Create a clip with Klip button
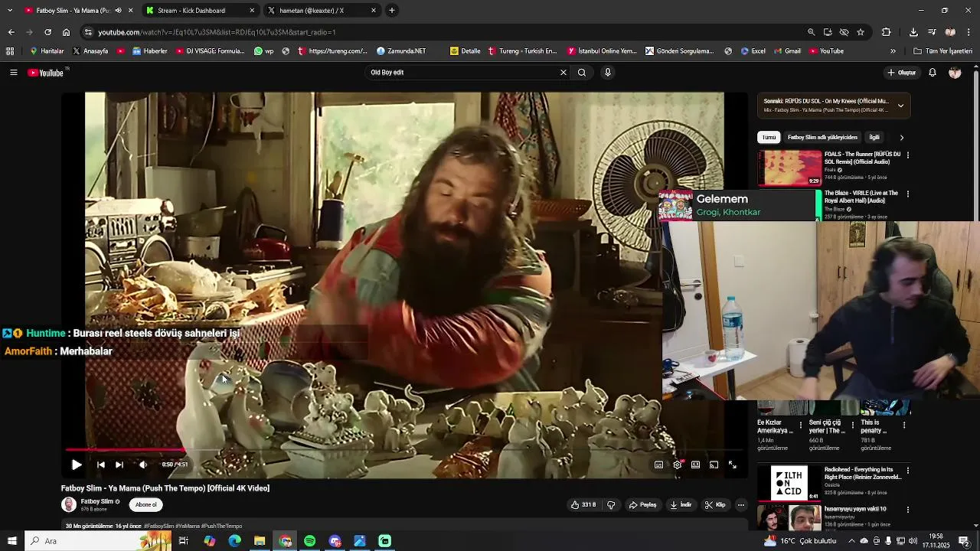The width and height of the screenshot is (980, 551). [715, 505]
